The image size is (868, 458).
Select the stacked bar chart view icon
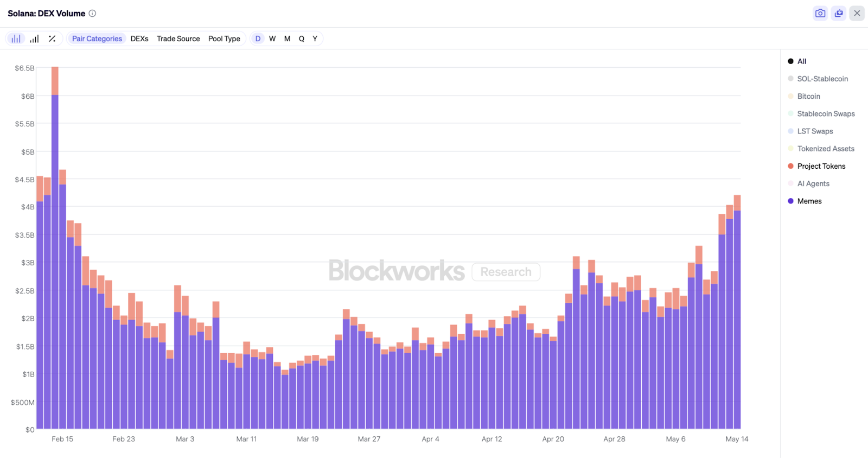pos(16,39)
